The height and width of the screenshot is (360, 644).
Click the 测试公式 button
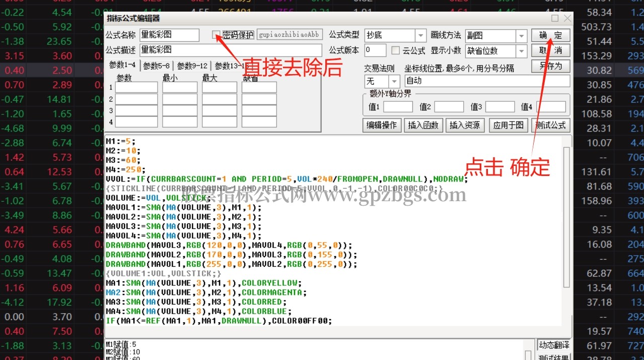pyautogui.click(x=550, y=125)
